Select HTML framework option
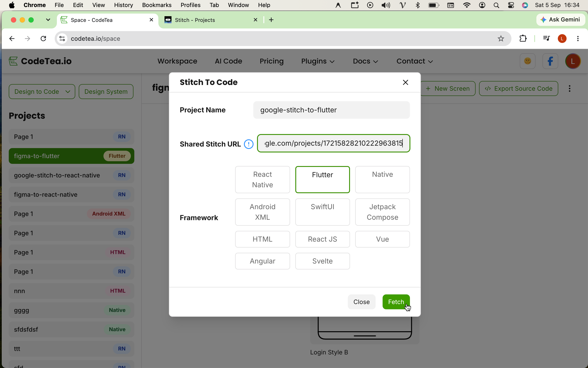Image resolution: width=588 pixels, height=368 pixels. click(262, 239)
